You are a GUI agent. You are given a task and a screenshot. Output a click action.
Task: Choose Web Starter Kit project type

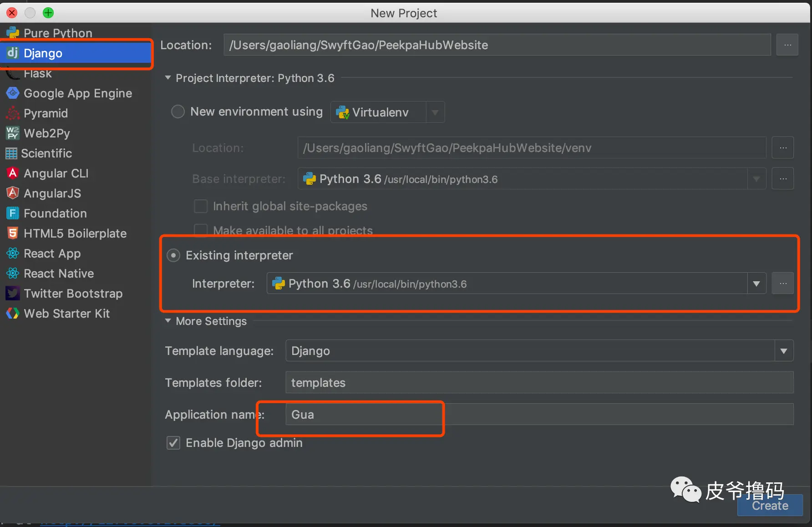tap(76, 313)
